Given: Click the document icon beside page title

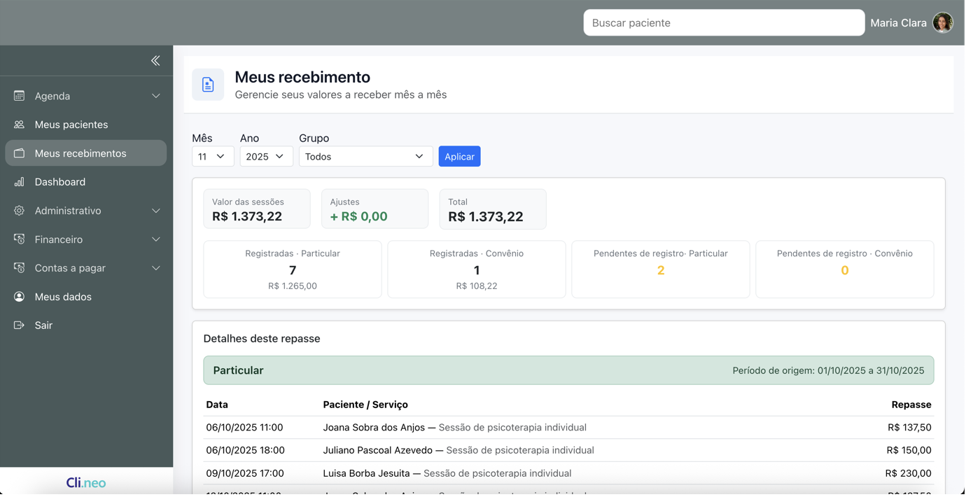Looking at the screenshot, I should (x=208, y=85).
